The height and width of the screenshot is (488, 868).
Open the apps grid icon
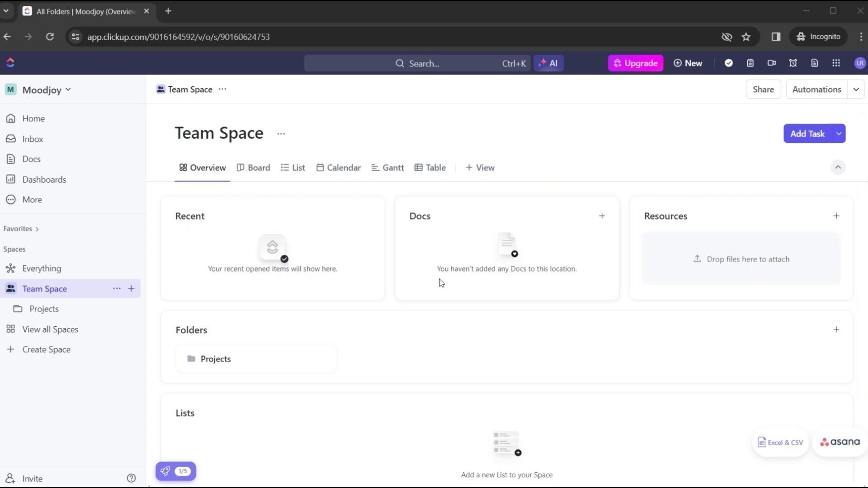coord(836,63)
